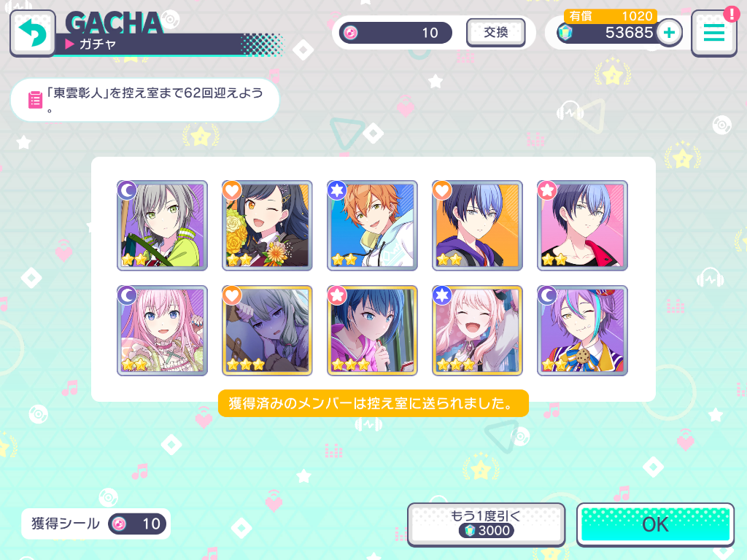Viewport: 747px width, 560px height.
Task: Select the purple-haired cookie bowtie card
Action: [x=582, y=330]
